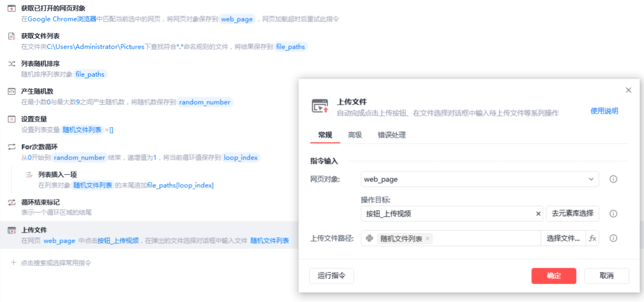Click the 获取已打开的网页对象 step icon
Screen dimensions: 644x302
11,9
